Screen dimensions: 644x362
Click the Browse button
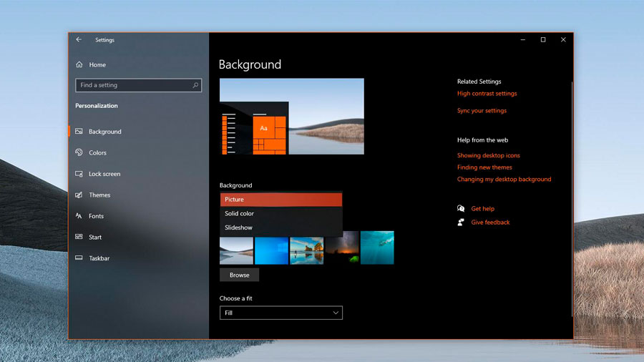(x=240, y=275)
